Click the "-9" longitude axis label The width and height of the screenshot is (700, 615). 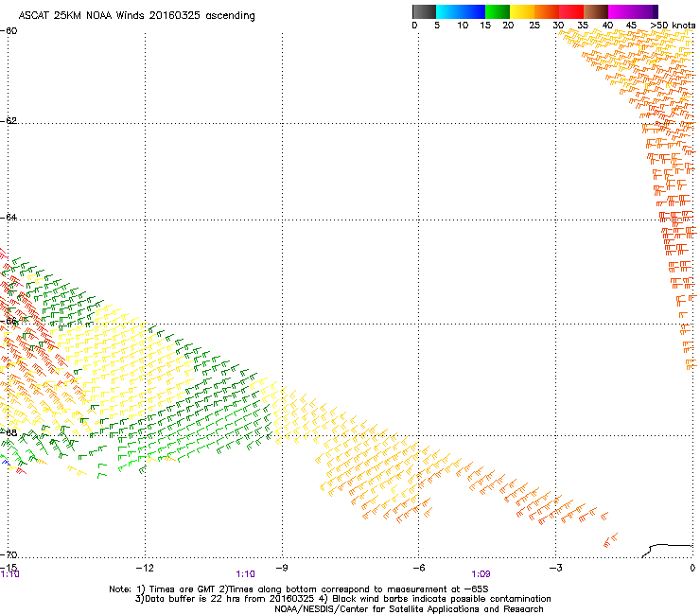282,568
